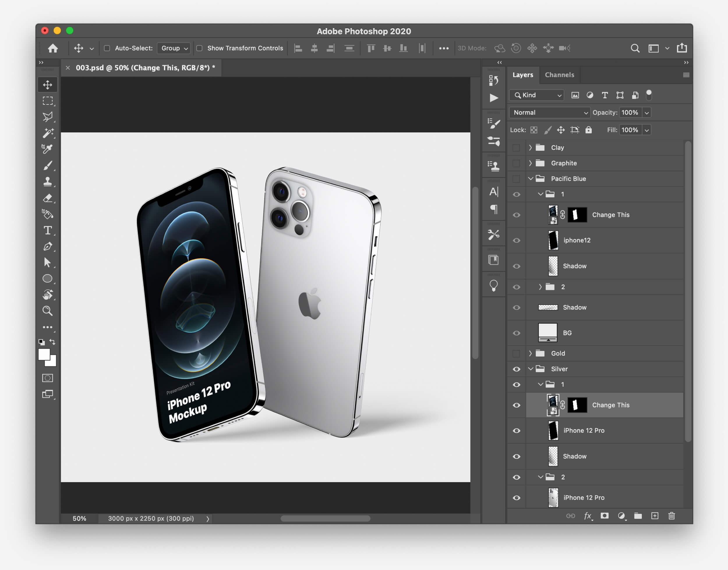This screenshot has width=728, height=570.
Task: Open the Search icon in options bar
Action: pos(635,48)
